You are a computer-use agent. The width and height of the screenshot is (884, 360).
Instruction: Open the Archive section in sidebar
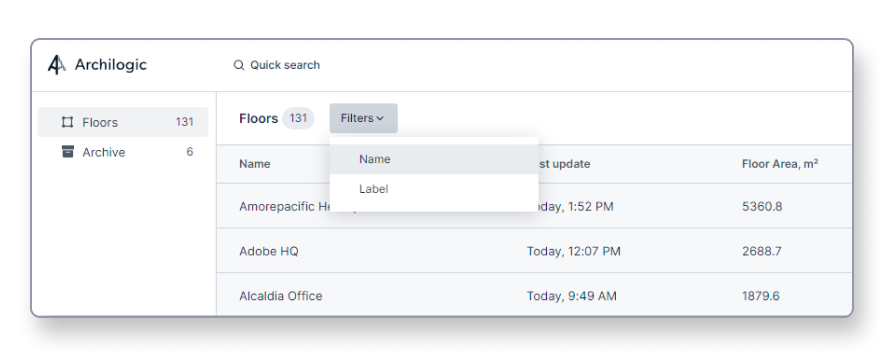tap(123, 152)
